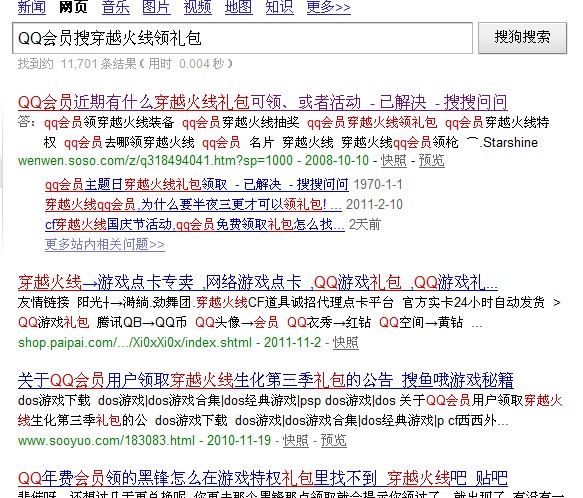Open 预览 for www.sooyuo.com result
Image resolution: width=583 pixels, height=498 pixels.
click(x=334, y=440)
